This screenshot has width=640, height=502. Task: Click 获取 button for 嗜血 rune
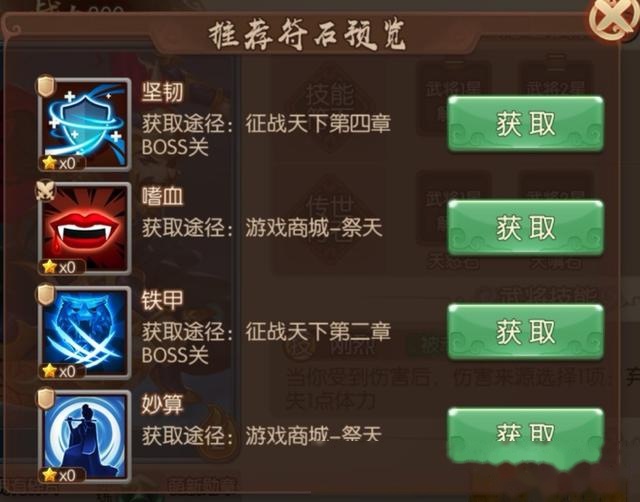click(x=526, y=228)
